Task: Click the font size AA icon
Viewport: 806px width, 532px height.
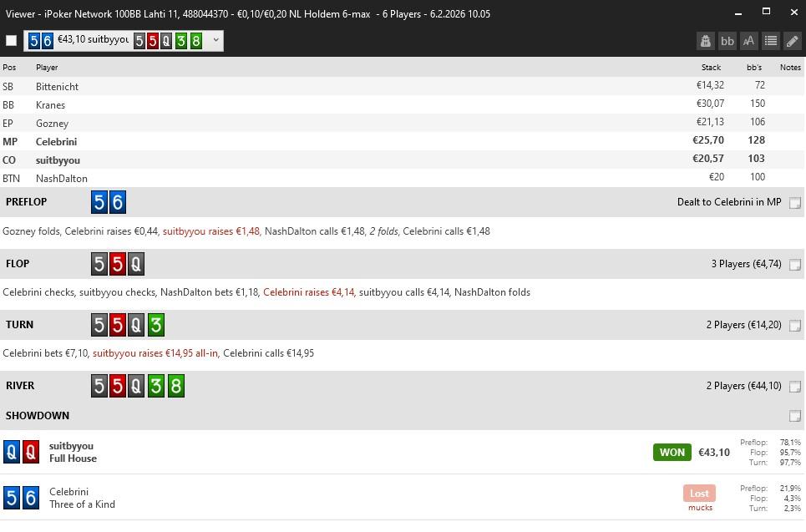Action: (749, 41)
